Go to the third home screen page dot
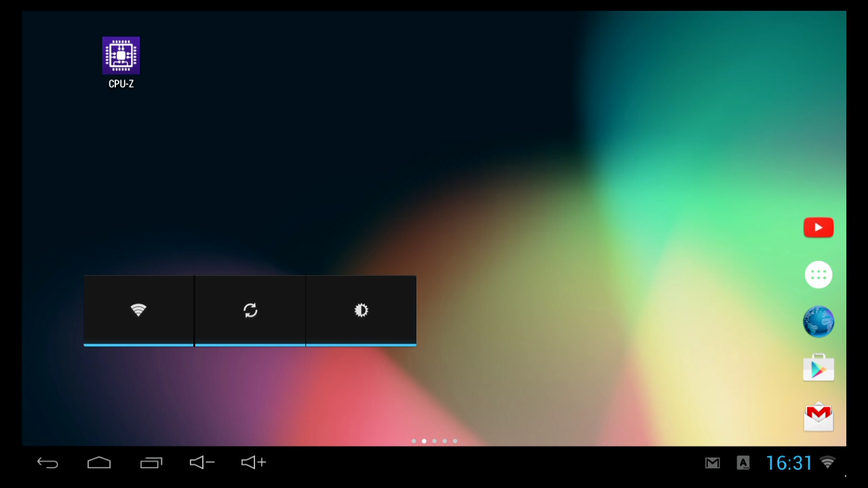The height and width of the screenshot is (488, 868). 434,441
